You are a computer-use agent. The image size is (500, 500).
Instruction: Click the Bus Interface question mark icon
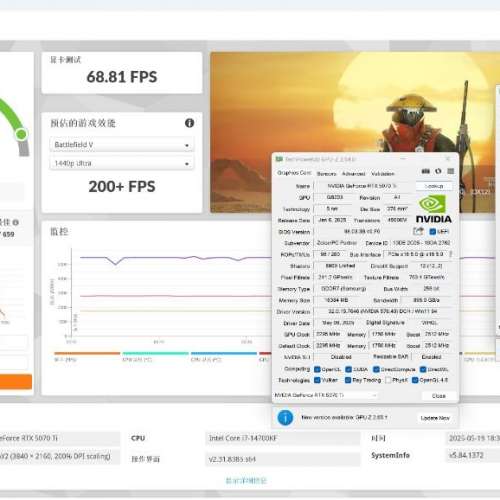pyautogui.click(x=451, y=254)
